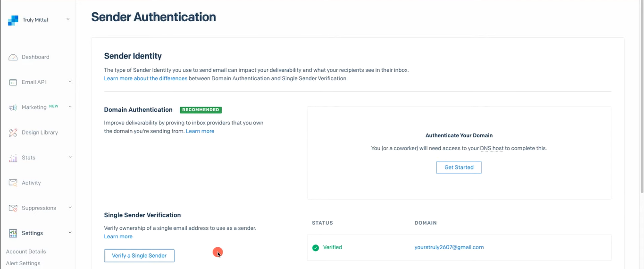
Task: Open Design Library from the sidebar
Action: tap(40, 133)
